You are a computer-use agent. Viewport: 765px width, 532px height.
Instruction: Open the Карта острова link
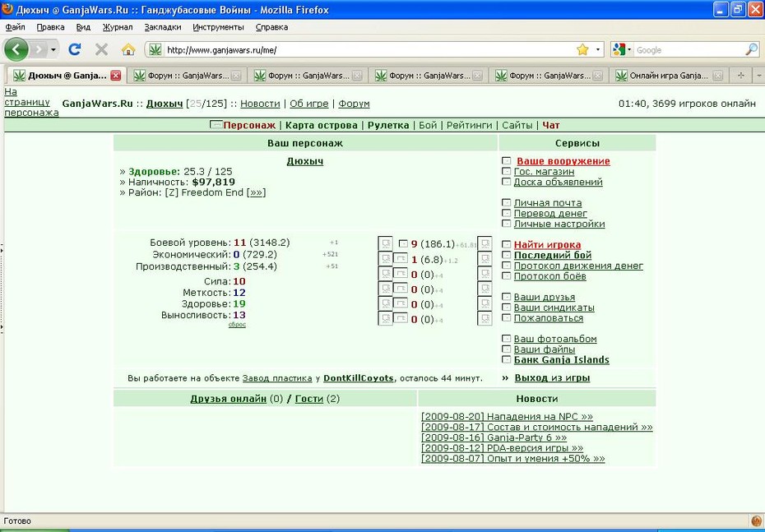322,125
